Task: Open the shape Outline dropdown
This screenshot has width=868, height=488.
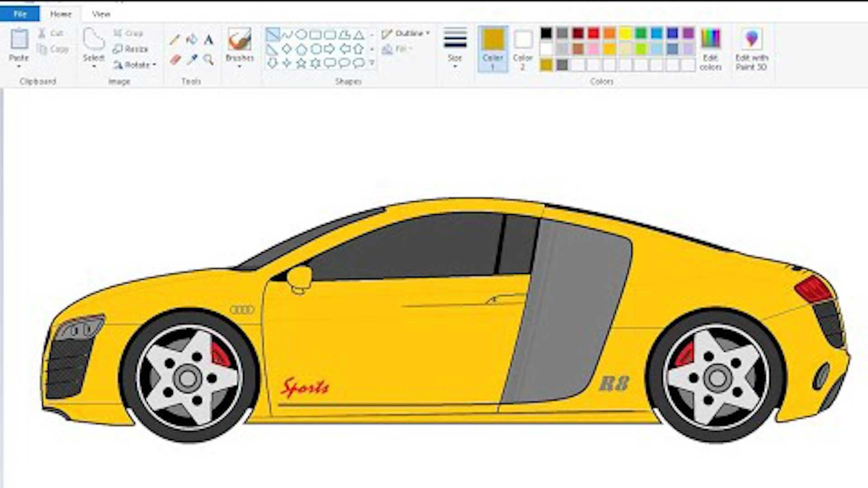Action: [x=406, y=33]
